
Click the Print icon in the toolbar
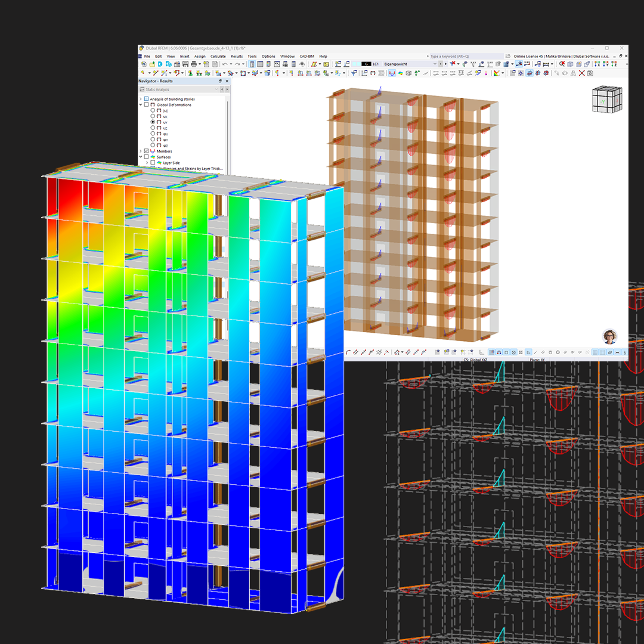194,63
